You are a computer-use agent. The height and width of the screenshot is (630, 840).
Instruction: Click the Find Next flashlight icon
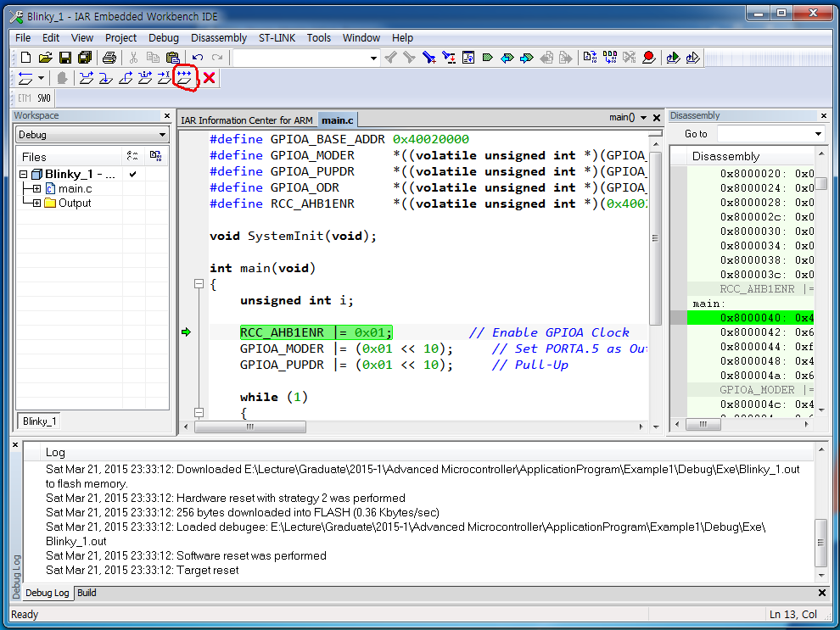point(410,58)
